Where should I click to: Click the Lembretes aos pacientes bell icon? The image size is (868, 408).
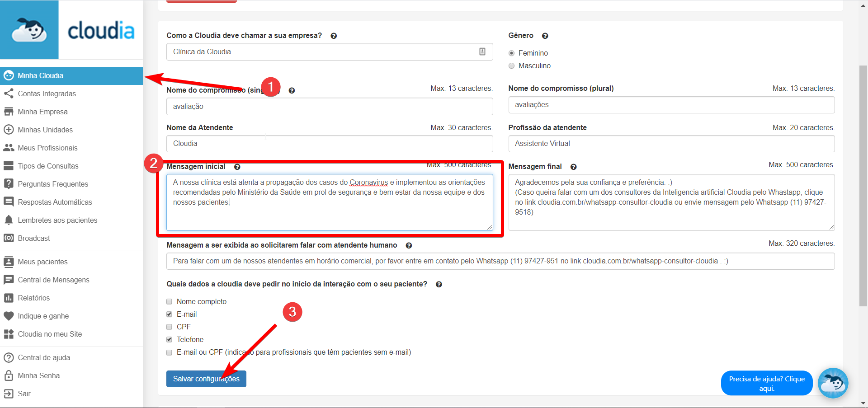(9, 220)
